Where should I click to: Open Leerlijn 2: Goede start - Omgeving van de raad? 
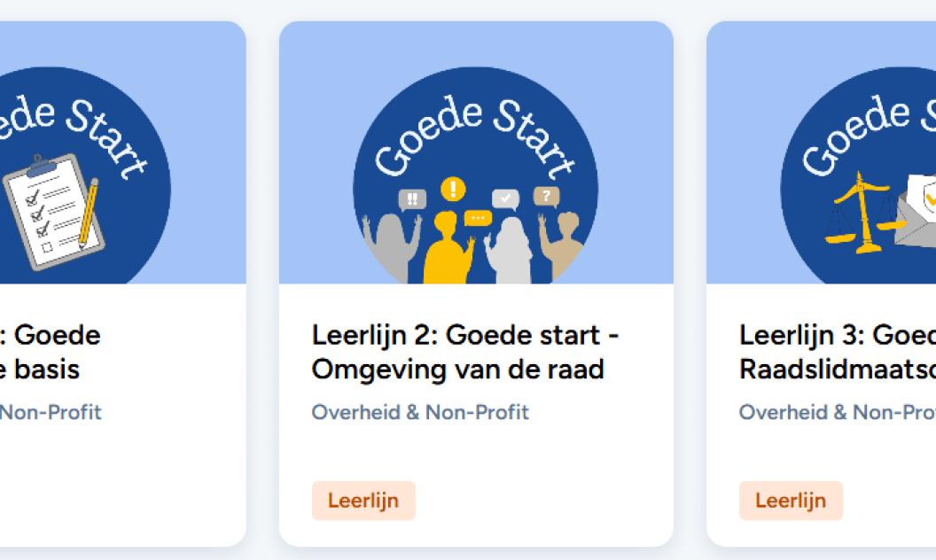point(465,352)
